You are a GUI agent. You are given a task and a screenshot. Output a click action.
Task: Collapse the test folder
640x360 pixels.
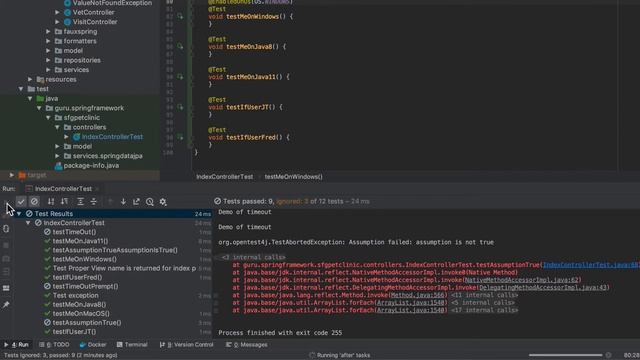coord(21,89)
